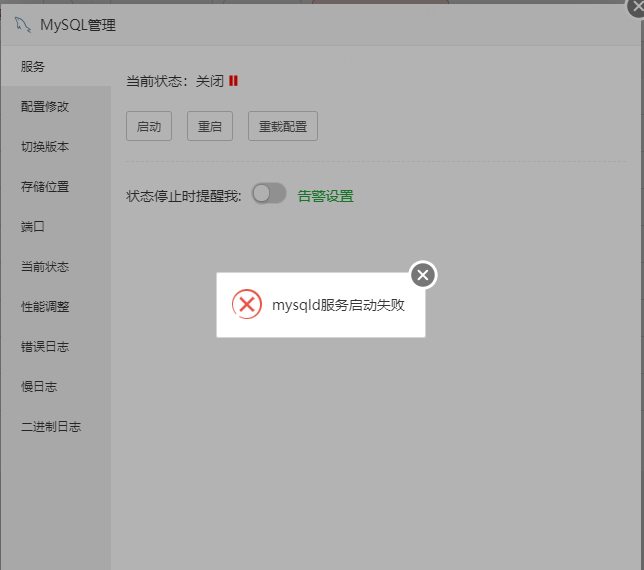This screenshot has height=570, width=644.
Task: View the 错误日志 tab
Action: (56, 347)
